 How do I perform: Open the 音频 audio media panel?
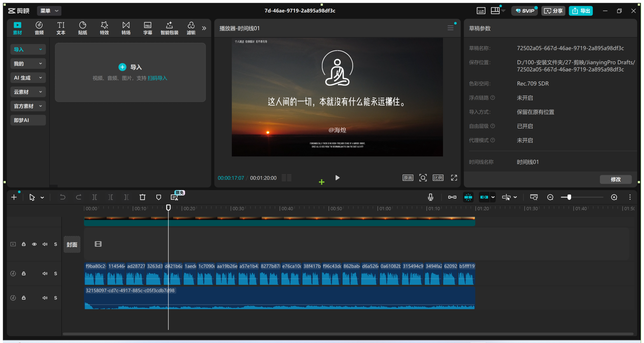coord(39,28)
